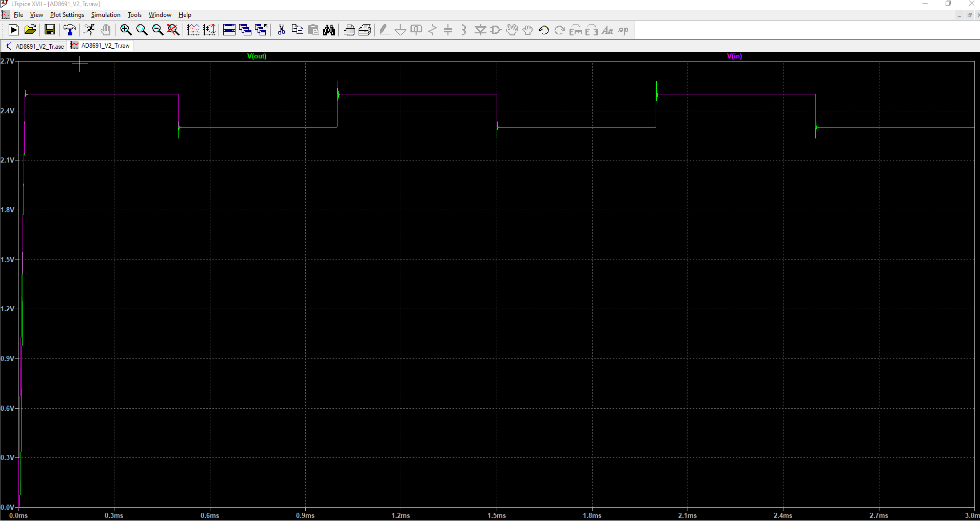Restore down the inner document window

click(970, 15)
